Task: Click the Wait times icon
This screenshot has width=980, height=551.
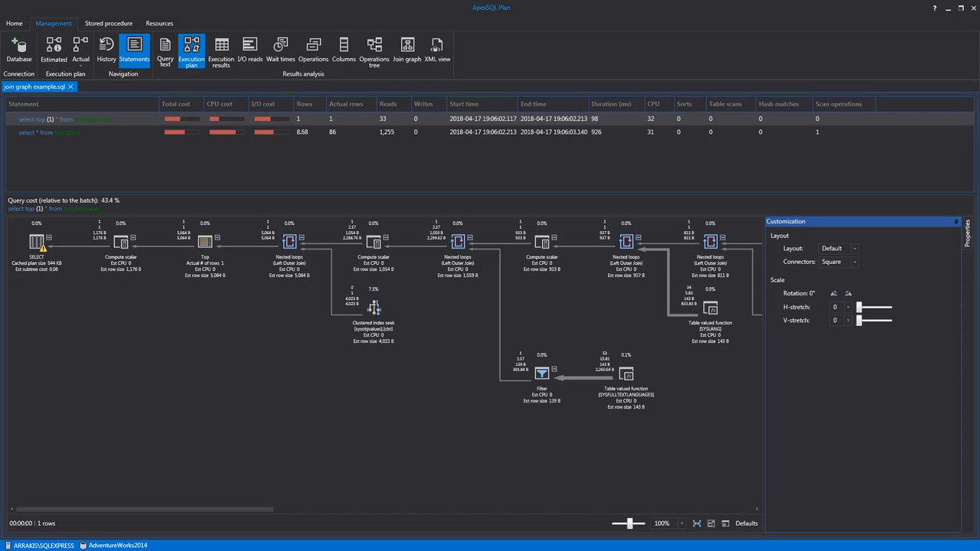Action: click(280, 48)
